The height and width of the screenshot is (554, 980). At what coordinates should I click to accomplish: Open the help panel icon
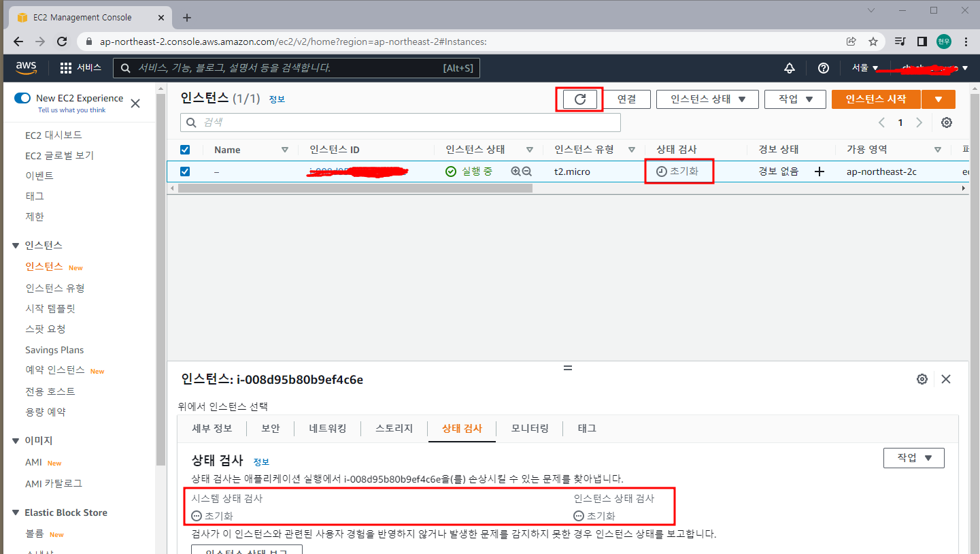[823, 67]
